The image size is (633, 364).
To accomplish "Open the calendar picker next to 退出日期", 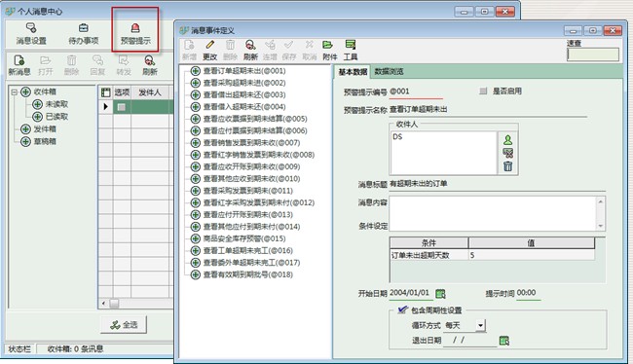I will coord(503,341).
